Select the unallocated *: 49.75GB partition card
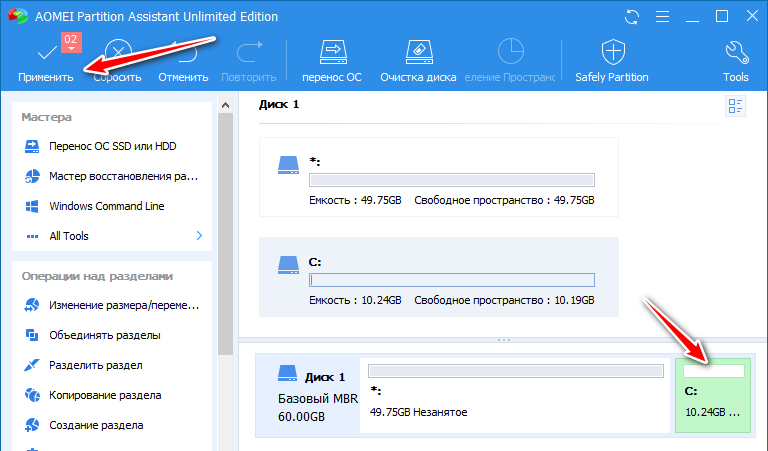The image size is (768, 451). [x=438, y=177]
